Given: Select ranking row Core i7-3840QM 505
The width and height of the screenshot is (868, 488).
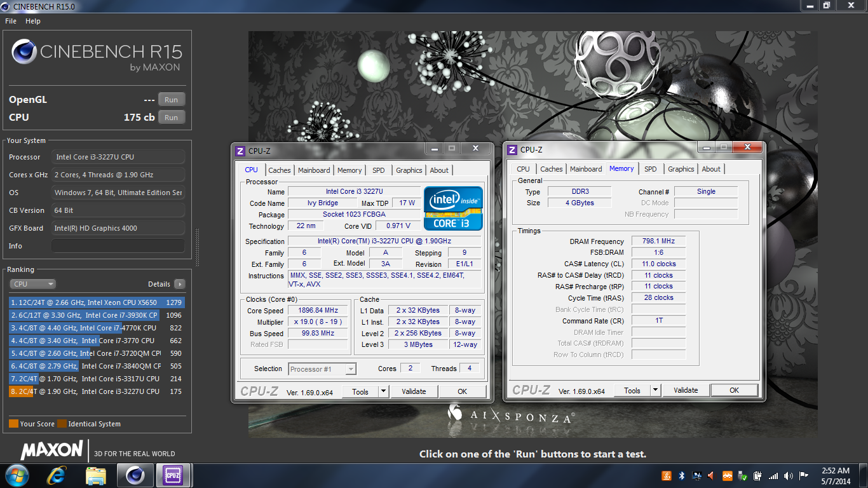Looking at the screenshot, I should [97, 366].
